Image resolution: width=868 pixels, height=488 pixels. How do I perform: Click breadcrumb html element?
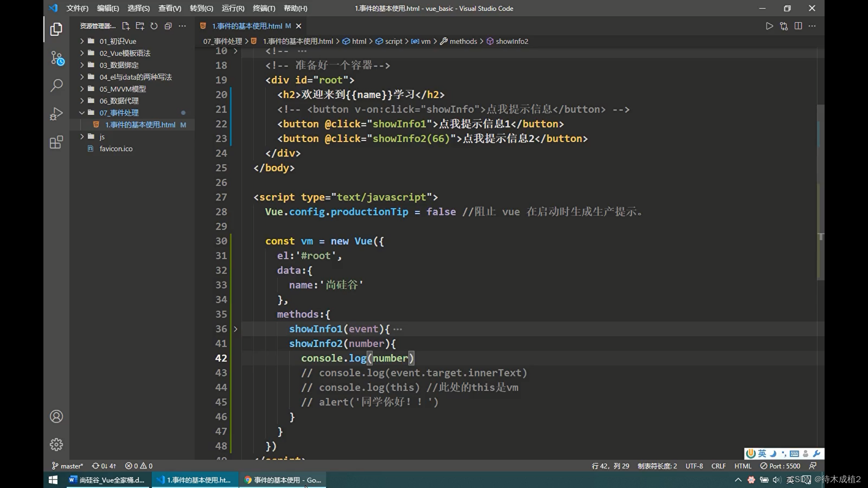354,41
